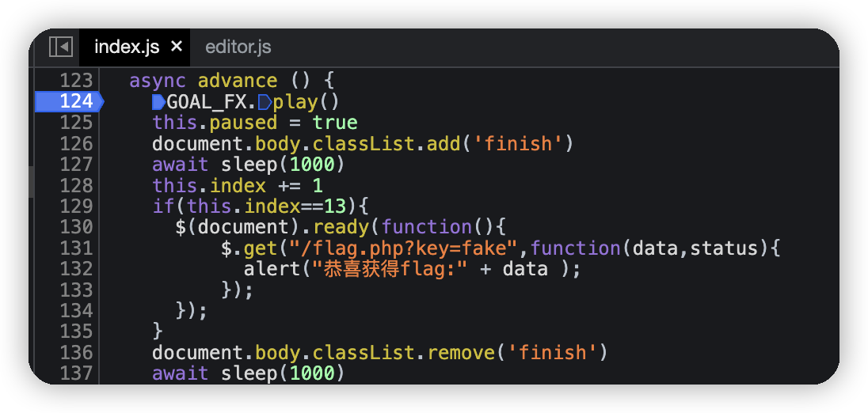Screen dimensions: 868x413
Task: Click line number 132 in the gutter
Action: tap(76, 268)
